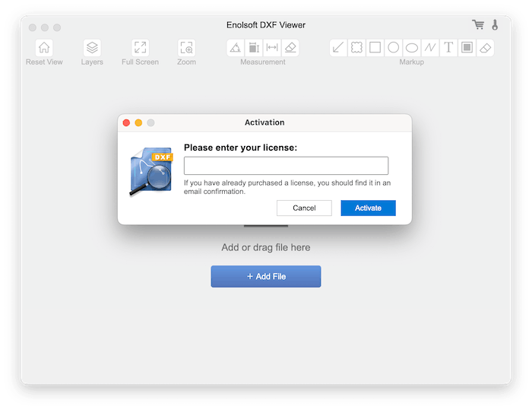This screenshot has height=410, width=532.
Task: Select the Zoom tool
Action: pos(186,48)
